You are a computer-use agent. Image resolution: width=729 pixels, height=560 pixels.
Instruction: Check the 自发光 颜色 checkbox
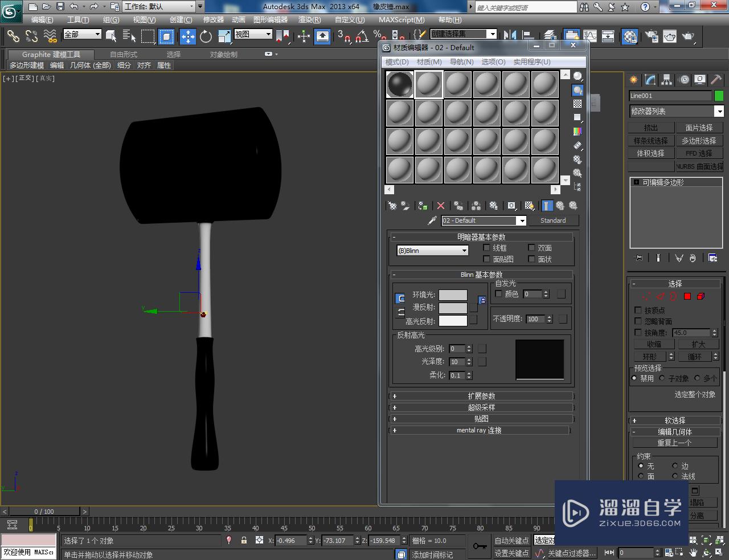tap(499, 294)
